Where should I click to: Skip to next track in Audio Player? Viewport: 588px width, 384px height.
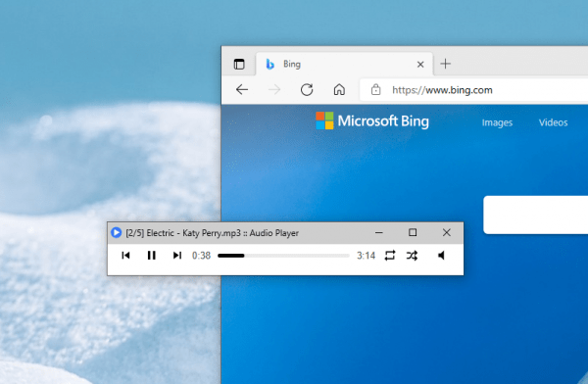pos(177,256)
